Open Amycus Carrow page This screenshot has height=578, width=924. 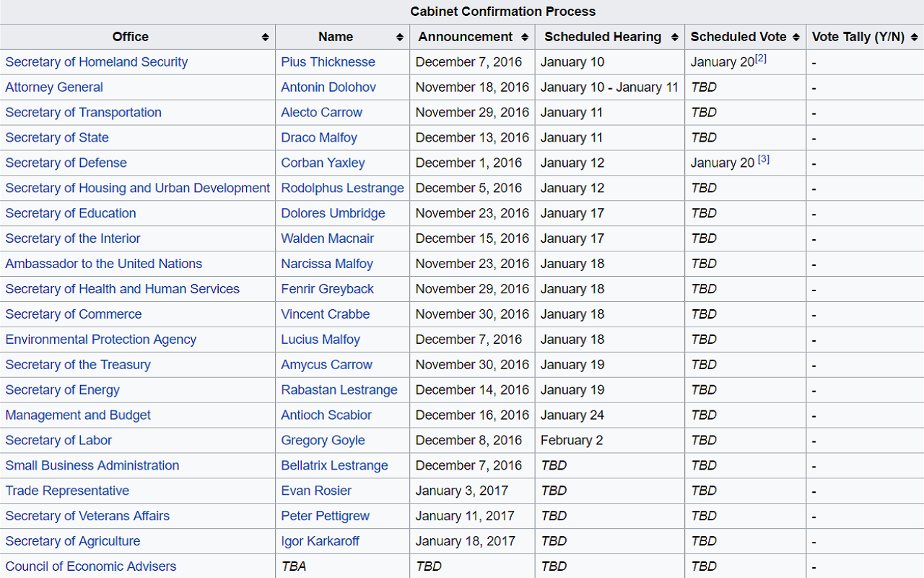326,365
